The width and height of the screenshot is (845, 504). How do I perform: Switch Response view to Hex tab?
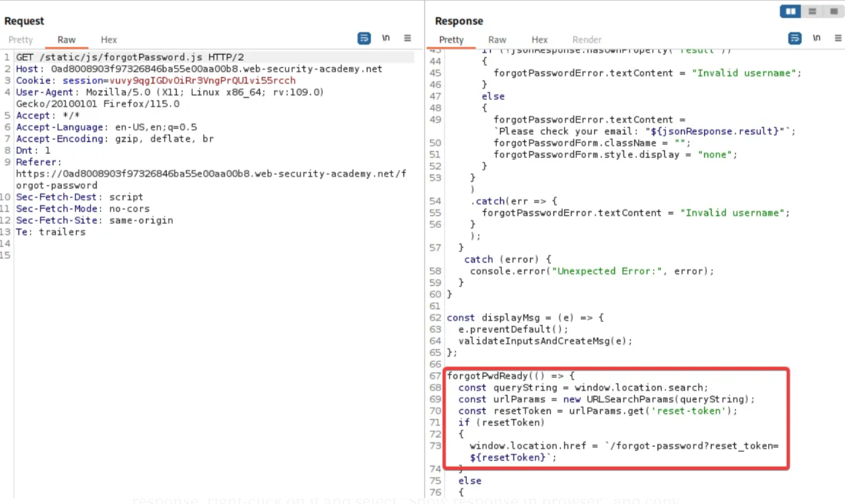(540, 40)
